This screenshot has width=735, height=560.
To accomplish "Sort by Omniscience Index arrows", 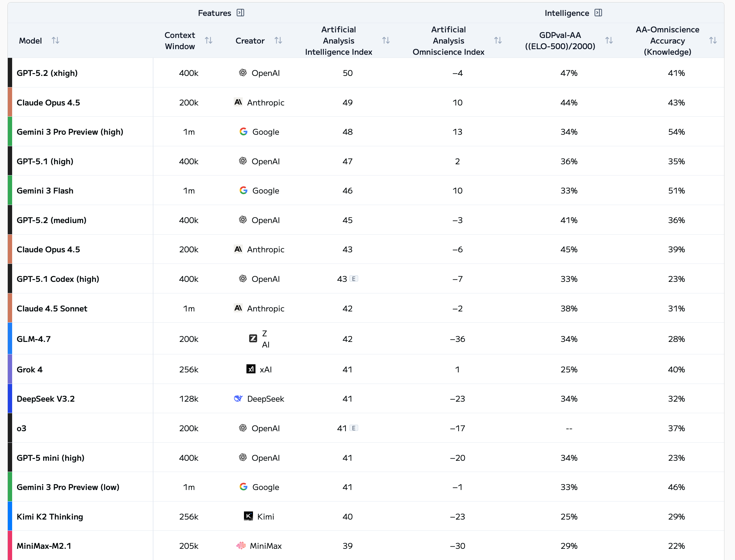I will 498,40.
